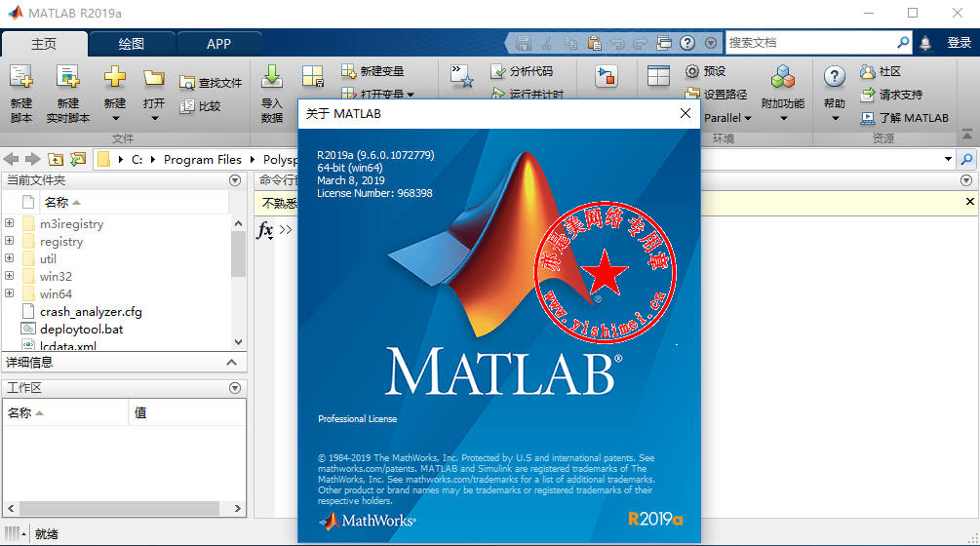980x546 pixels.
Task: Create a new live script (新建实时脚本)
Action: 67,93
